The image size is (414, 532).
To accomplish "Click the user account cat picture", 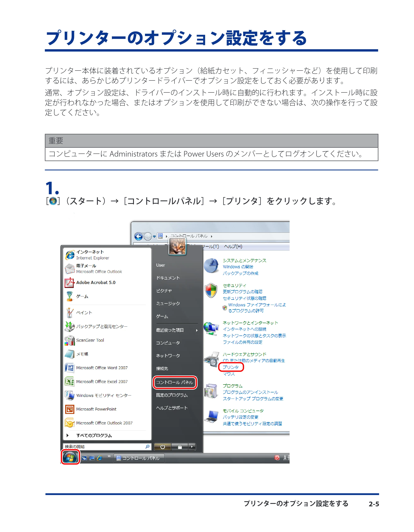I will pyautogui.click(x=177, y=246).
